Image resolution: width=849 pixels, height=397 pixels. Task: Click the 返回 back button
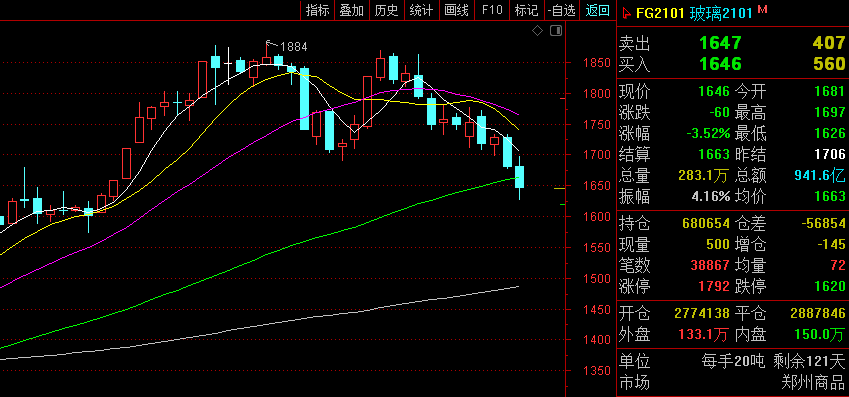(597, 10)
